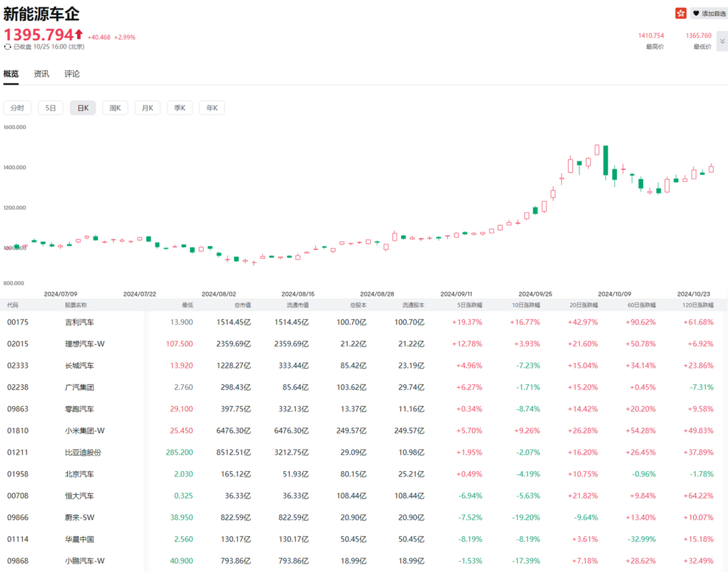Image resolution: width=728 pixels, height=573 pixels.
Task: Select the 日K chart period
Action: 83,108
